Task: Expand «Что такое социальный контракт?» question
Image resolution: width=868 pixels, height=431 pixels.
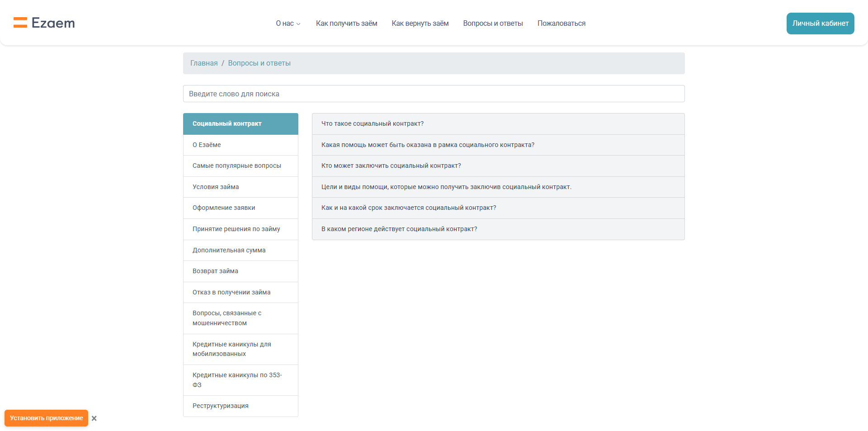Action: pos(373,124)
